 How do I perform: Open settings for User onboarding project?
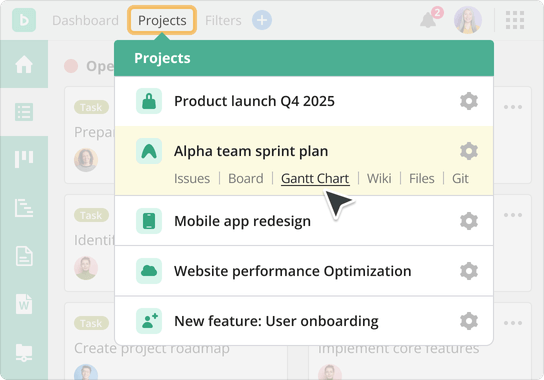(469, 321)
